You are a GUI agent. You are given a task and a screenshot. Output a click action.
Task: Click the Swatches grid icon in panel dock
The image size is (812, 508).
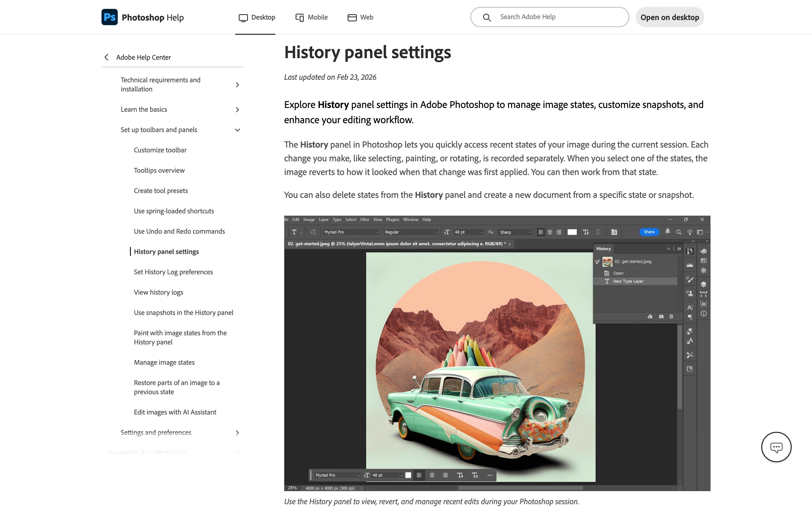click(x=704, y=261)
